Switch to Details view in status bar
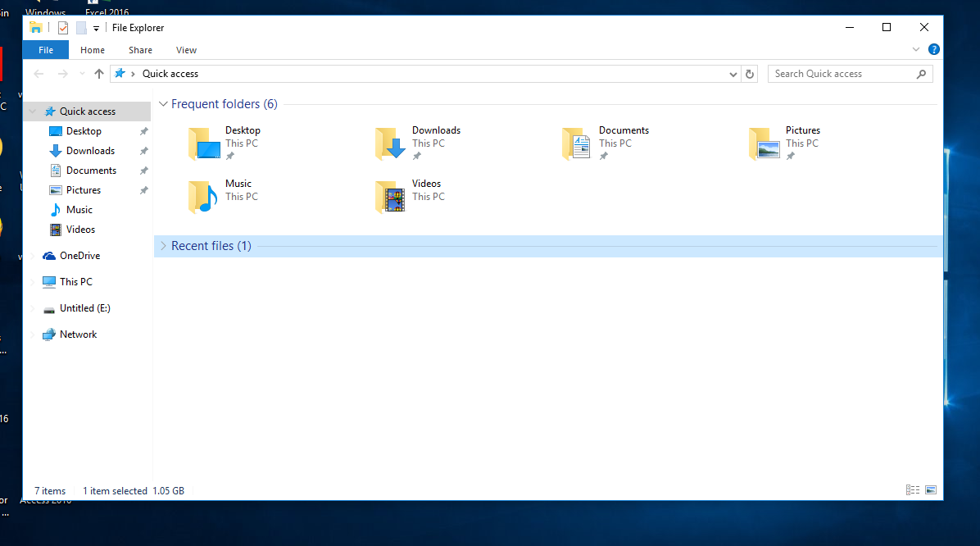Viewport: 980px width, 546px height. point(912,490)
